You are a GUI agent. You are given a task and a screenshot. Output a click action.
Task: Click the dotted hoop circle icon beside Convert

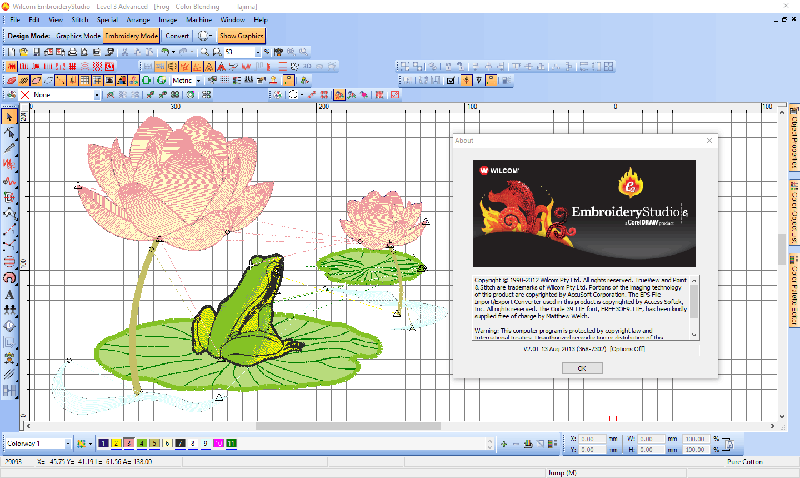point(203,36)
